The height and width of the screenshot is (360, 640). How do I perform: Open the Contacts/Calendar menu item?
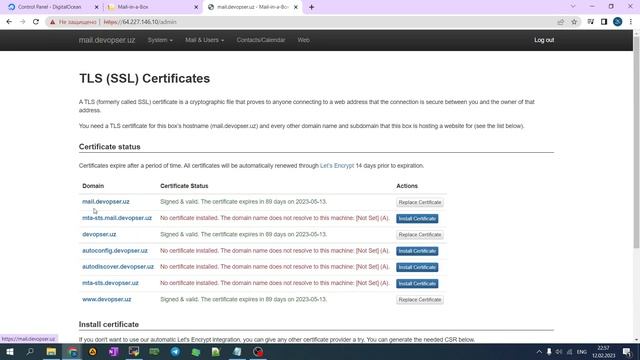(261, 40)
